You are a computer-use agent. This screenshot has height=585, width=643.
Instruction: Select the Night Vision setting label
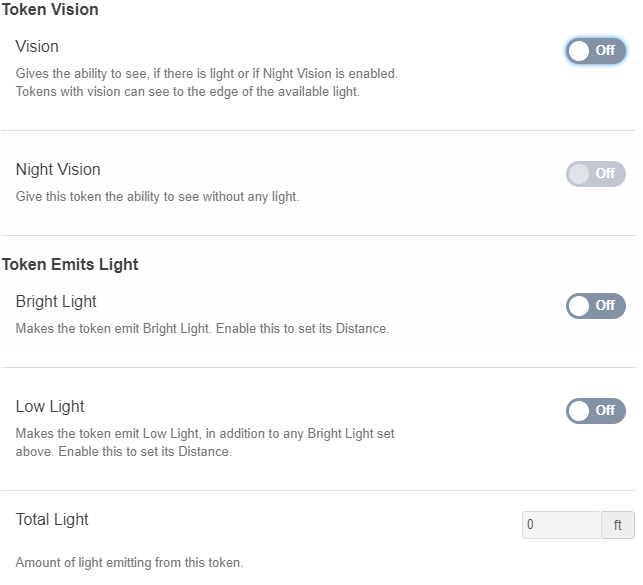click(58, 170)
